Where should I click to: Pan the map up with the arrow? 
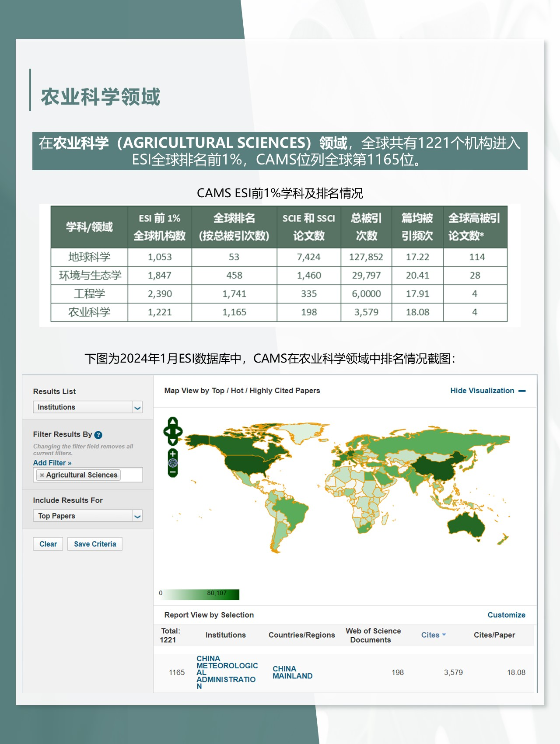pyautogui.click(x=173, y=421)
